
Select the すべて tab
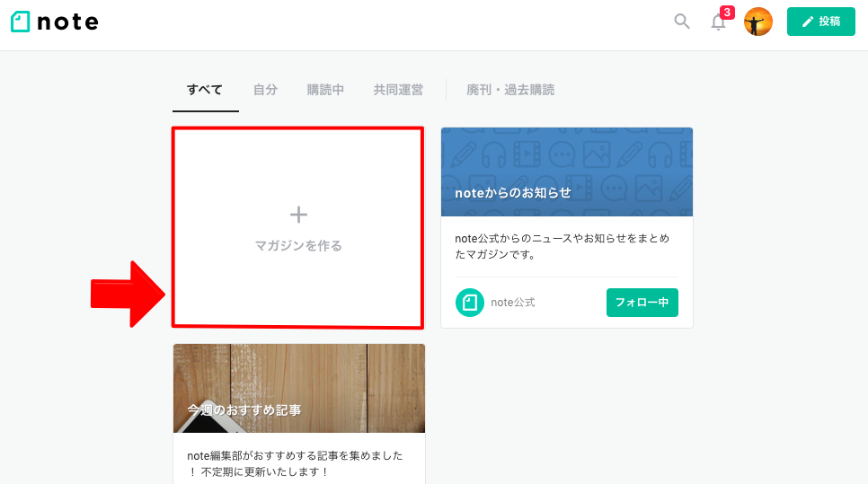[205, 90]
